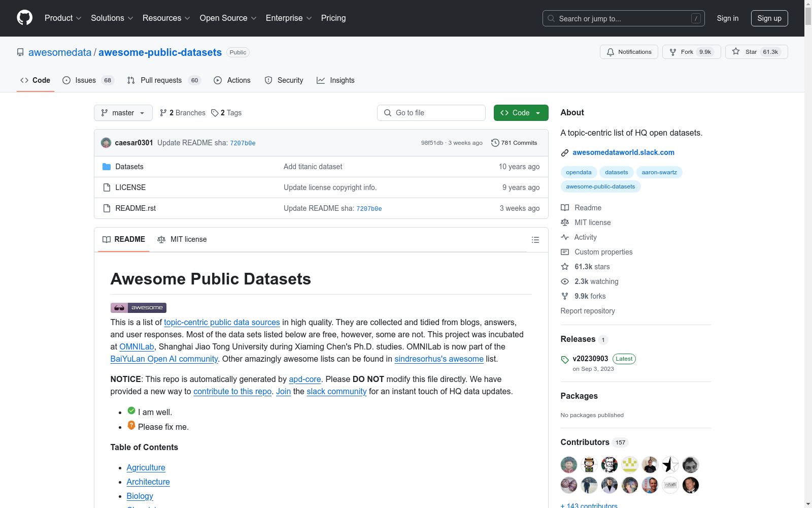Image resolution: width=812 pixels, height=508 pixels.
Task: Click the Sign in link
Action: [728, 18]
